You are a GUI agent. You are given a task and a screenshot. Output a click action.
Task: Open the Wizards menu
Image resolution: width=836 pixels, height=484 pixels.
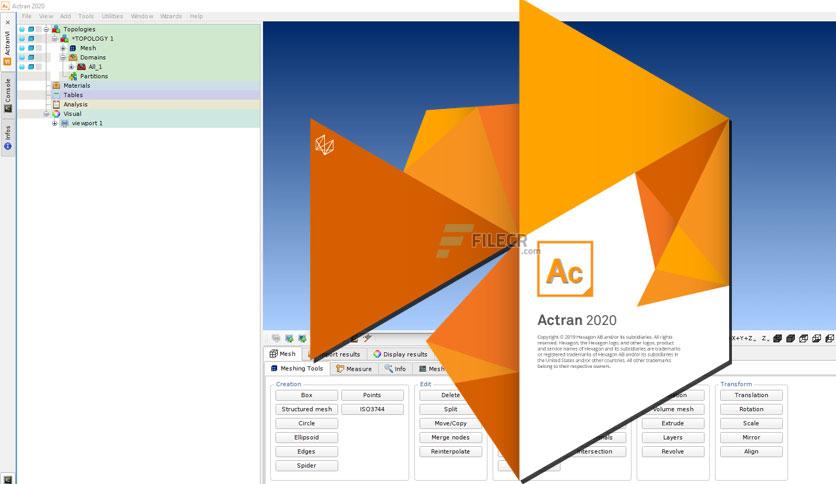click(171, 16)
